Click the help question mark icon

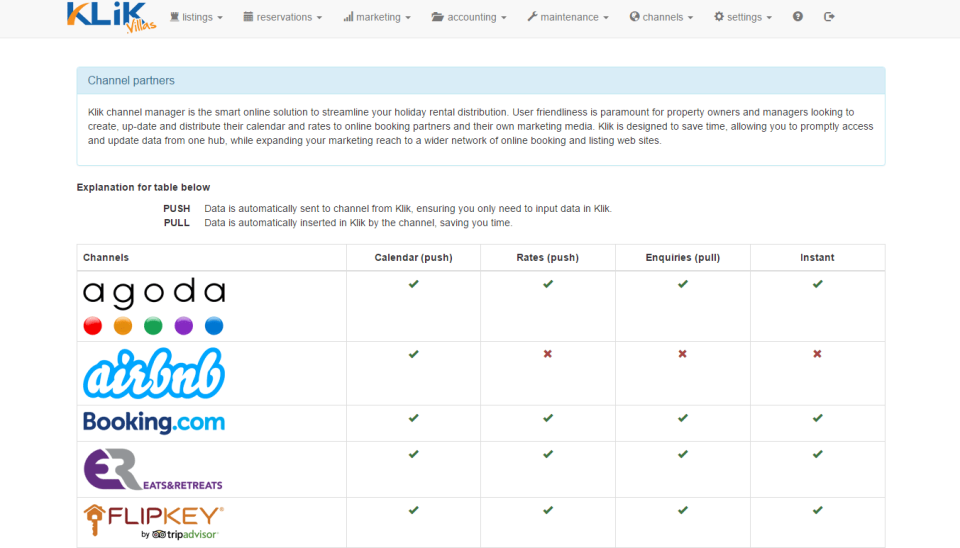[x=798, y=17]
